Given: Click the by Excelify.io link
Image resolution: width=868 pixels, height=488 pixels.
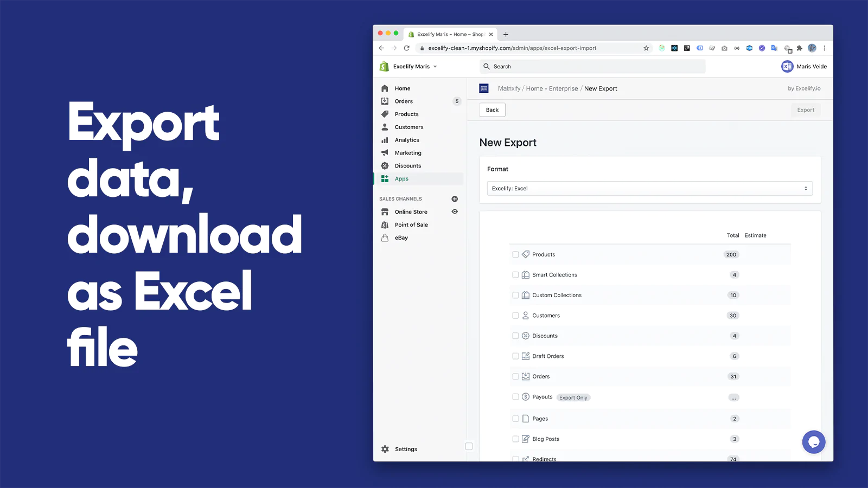Looking at the screenshot, I should [804, 88].
